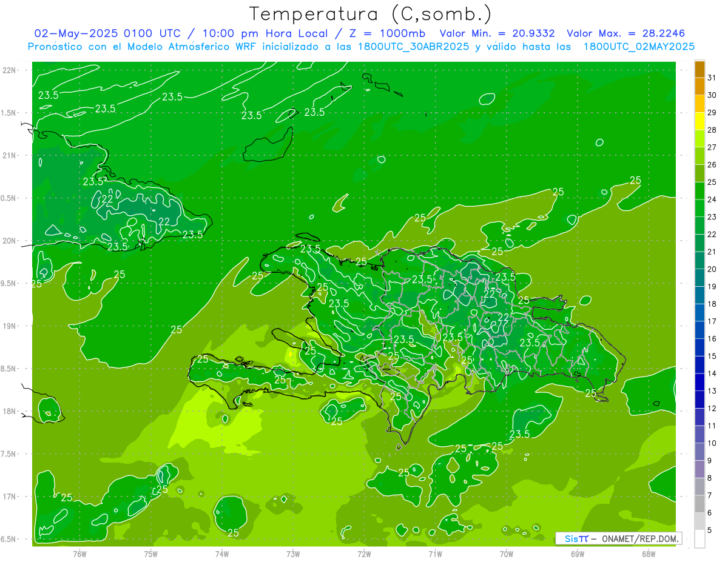The height and width of the screenshot is (562, 728).
Task: Click the "5" color scale label
Action: (x=710, y=530)
